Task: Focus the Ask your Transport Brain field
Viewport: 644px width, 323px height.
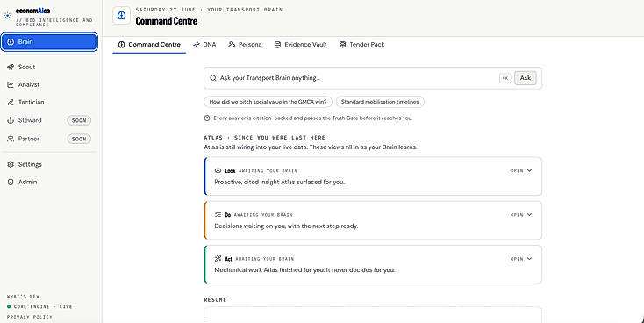Action: [x=354, y=78]
